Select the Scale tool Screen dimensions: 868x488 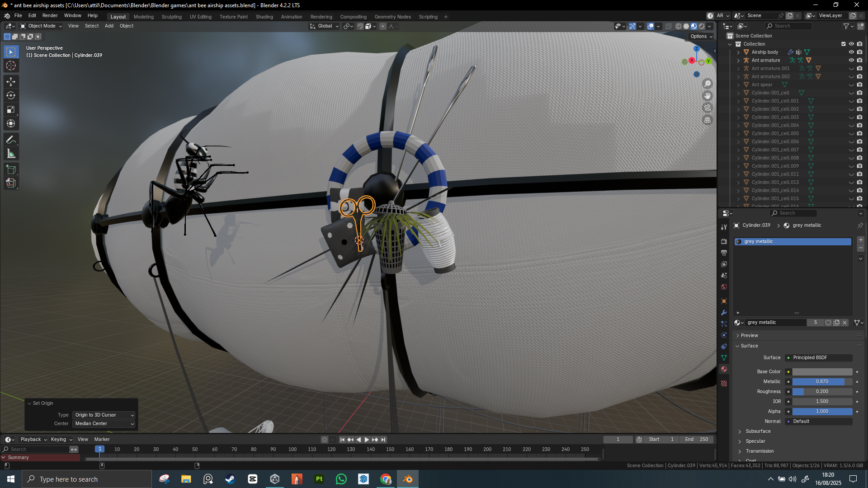point(11,109)
